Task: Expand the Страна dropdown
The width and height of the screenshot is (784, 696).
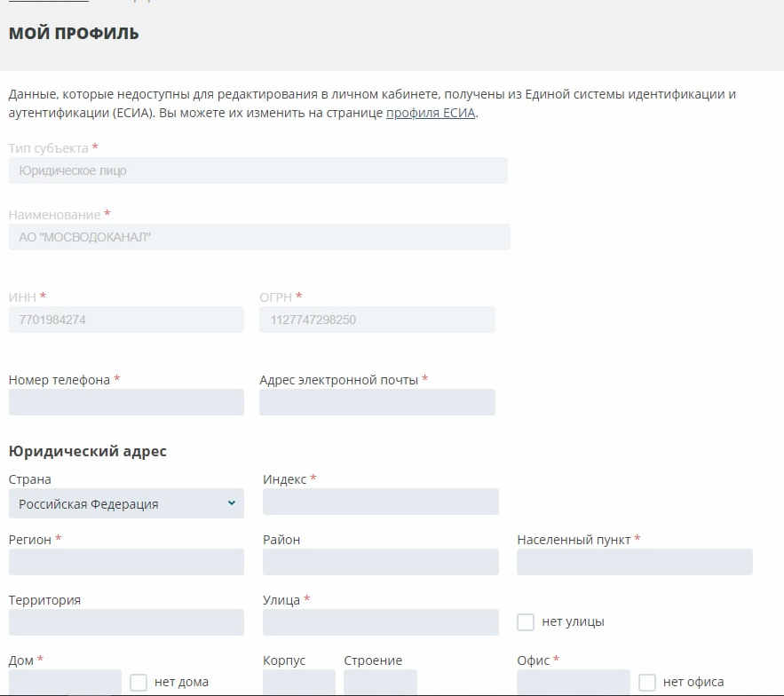Action: 126,503
